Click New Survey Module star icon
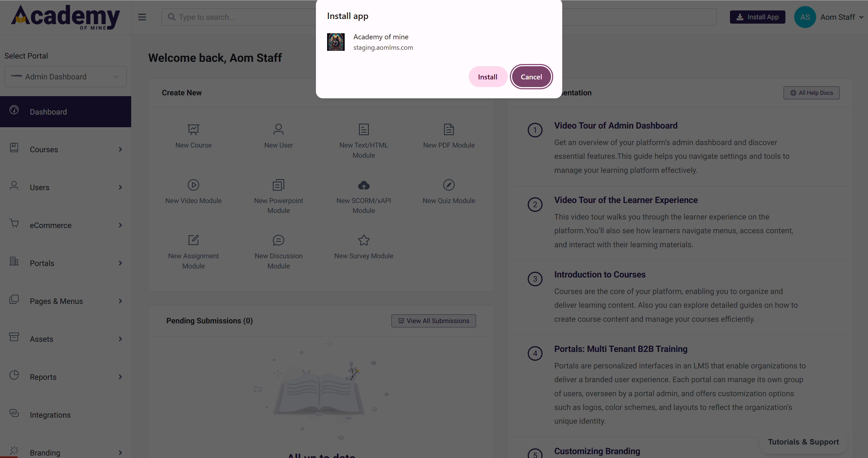The width and height of the screenshot is (868, 458). [364, 240]
